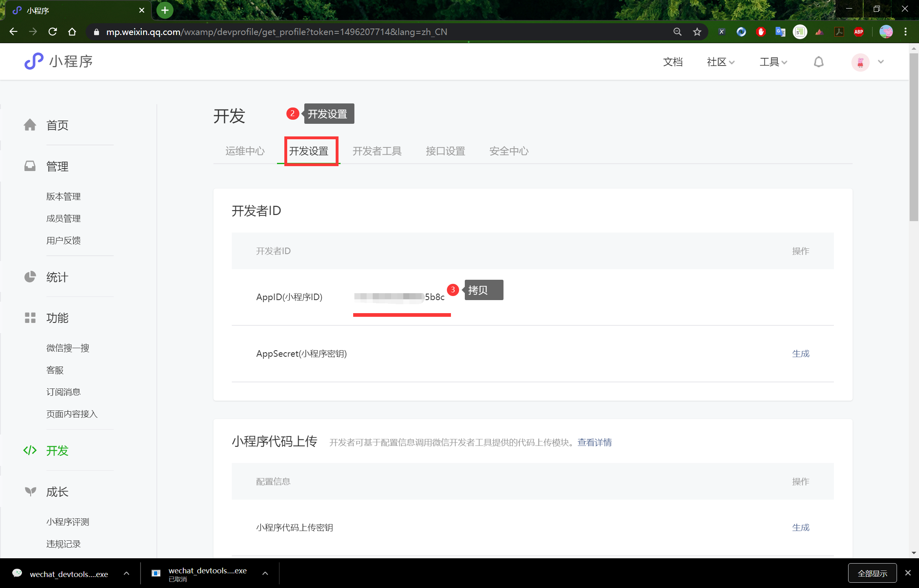
Task: Click the 成长 sidebar section
Action: point(57,492)
